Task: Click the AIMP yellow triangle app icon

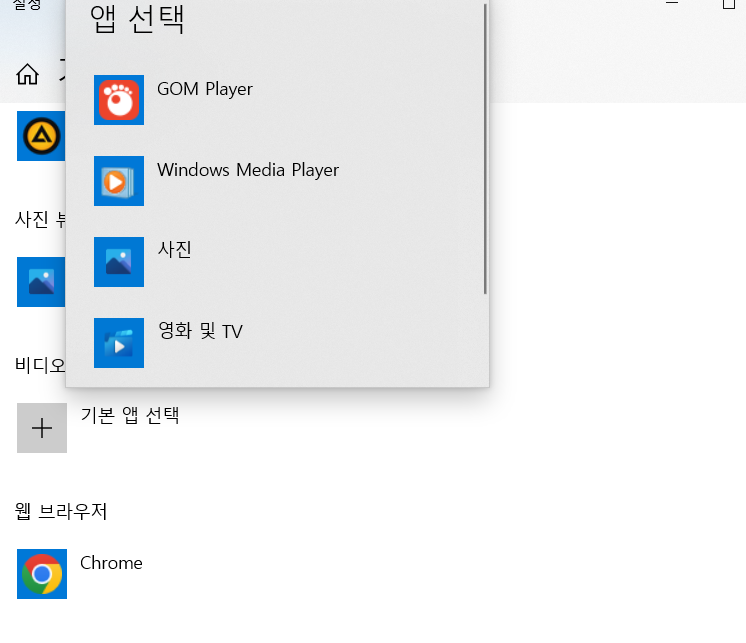Action: 41,136
